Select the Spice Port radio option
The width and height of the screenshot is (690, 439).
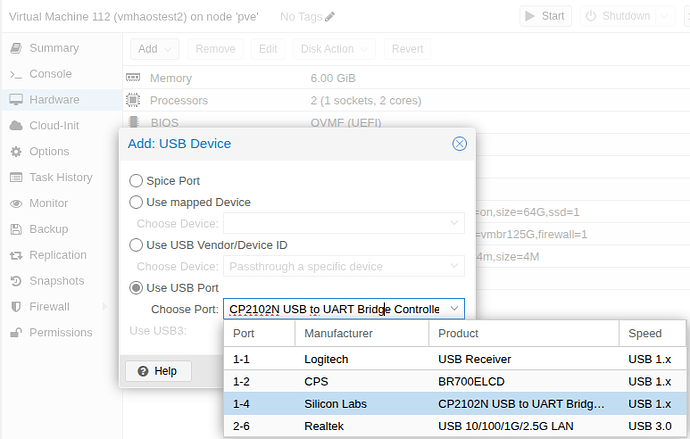click(x=137, y=181)
